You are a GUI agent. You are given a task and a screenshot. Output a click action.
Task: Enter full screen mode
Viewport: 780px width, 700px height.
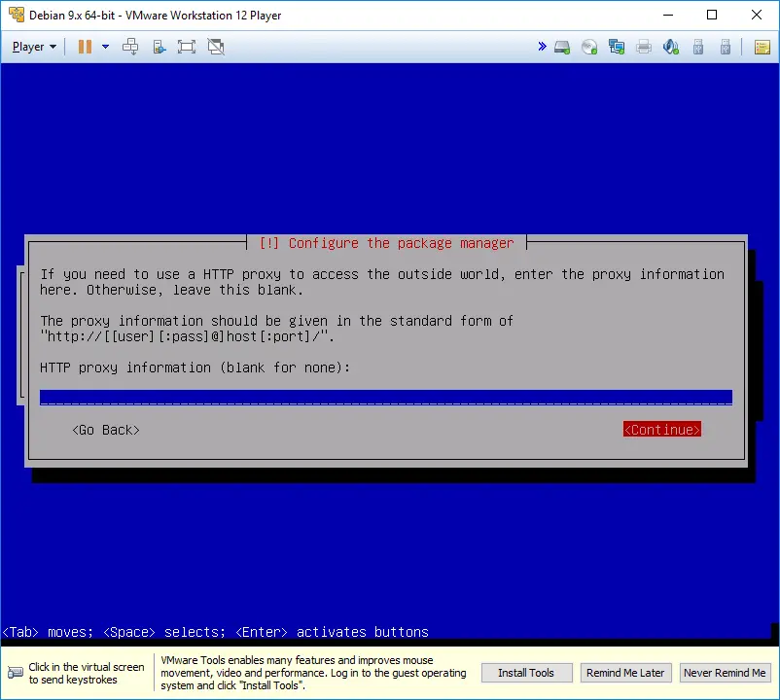[x=187, y=47]
